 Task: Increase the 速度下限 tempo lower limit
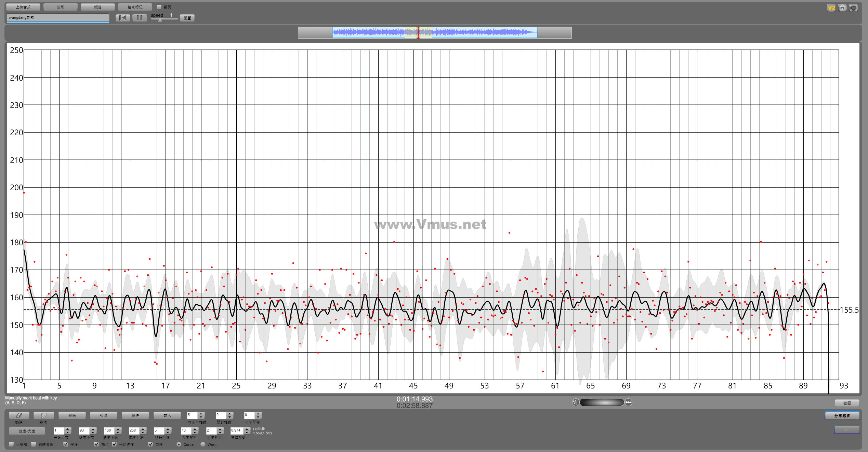tap(118, 429)
